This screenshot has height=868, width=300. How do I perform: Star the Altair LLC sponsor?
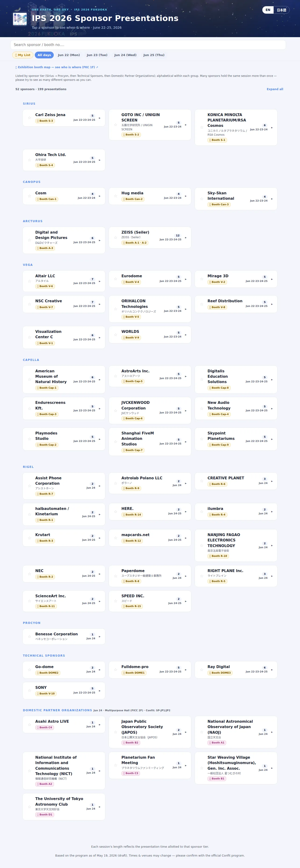click(x=29, y=281)
